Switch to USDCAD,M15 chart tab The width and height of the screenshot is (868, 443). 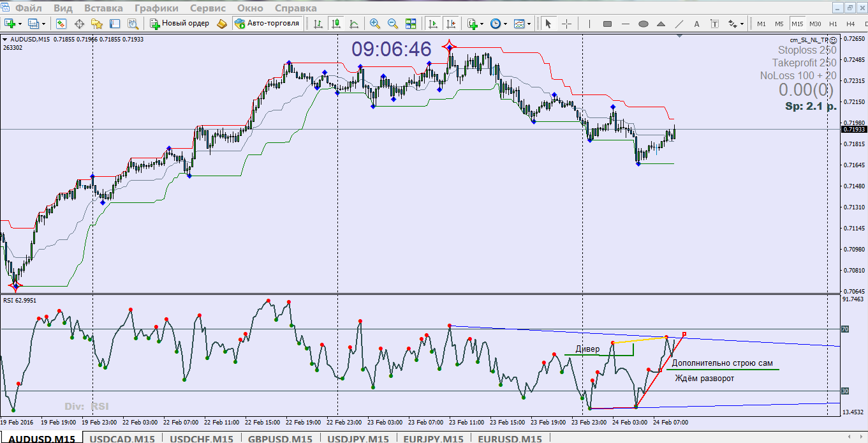pyautogui.click(x=122, y=439)
